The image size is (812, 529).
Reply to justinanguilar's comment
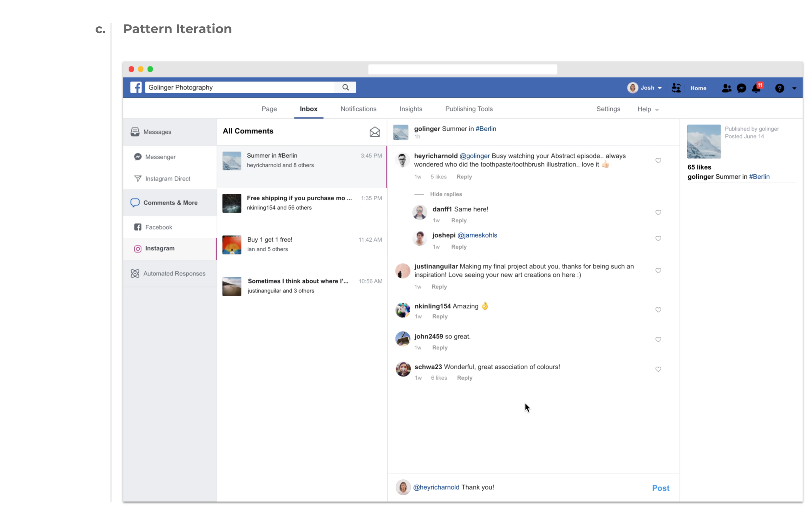[x=439, y=287]
